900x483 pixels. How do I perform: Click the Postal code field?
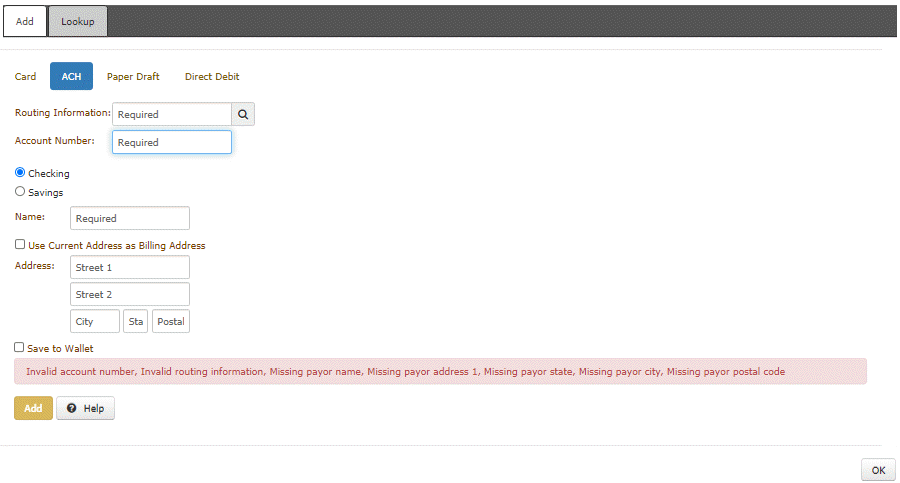click(x=171, y=321)
